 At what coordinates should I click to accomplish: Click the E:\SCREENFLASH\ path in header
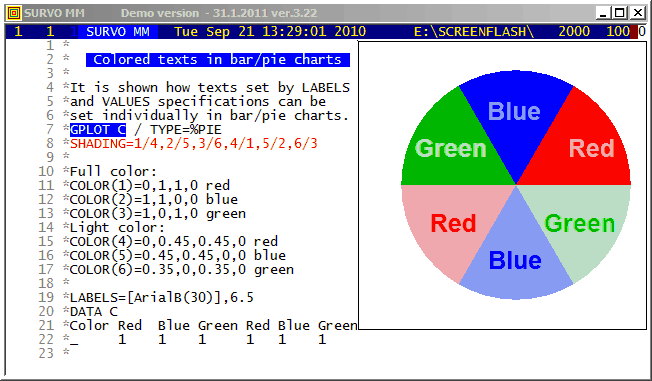[x=474, y=32]
